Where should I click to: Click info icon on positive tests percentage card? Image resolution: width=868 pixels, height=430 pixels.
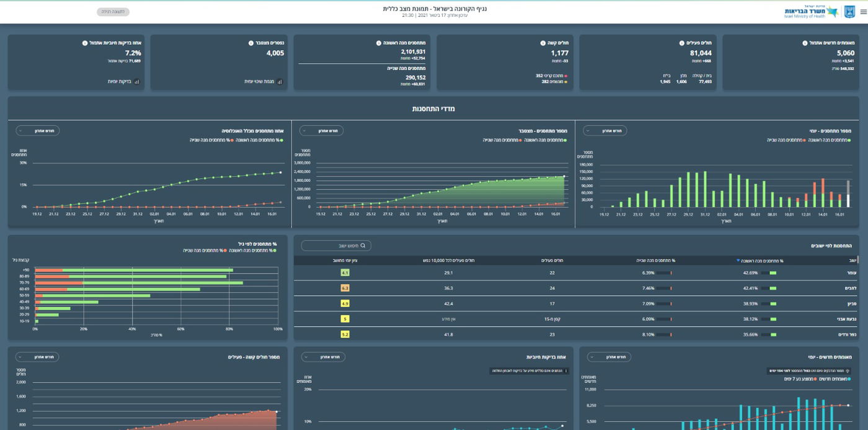(85, 43)
